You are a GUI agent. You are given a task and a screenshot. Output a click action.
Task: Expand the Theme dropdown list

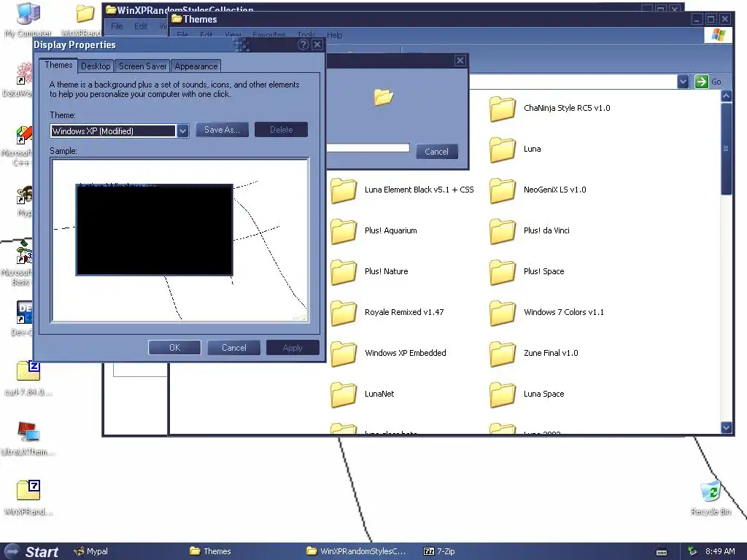tap(182, 131)
